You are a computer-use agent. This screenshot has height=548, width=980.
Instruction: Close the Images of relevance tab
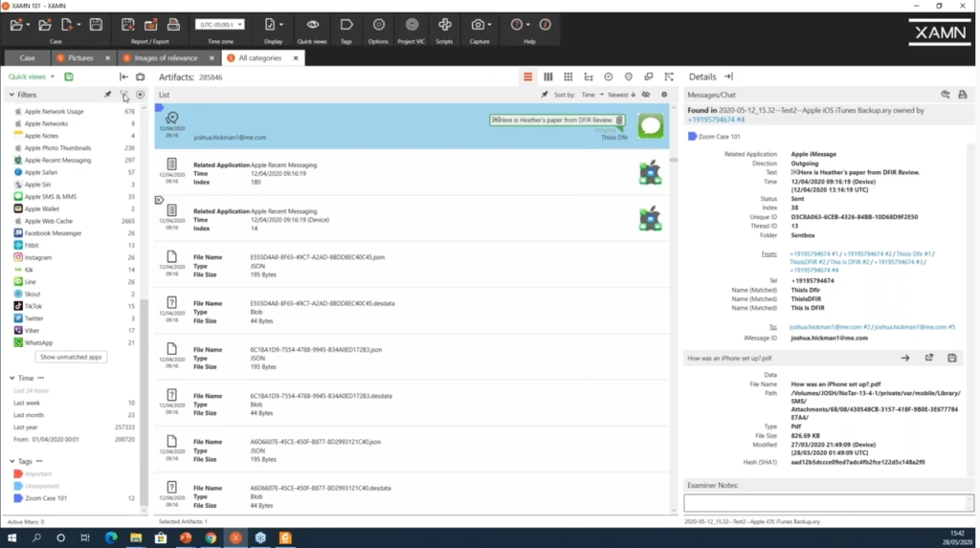[x=212, y=58]
